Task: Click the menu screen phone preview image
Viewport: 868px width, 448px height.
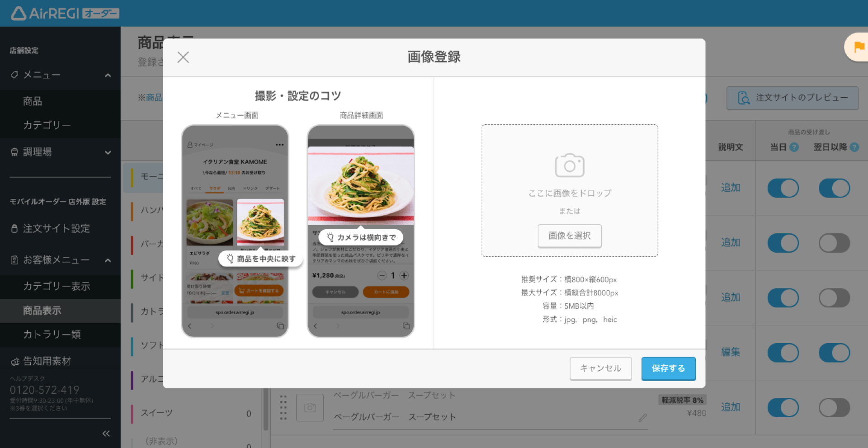Action: [x=235, y=231]
